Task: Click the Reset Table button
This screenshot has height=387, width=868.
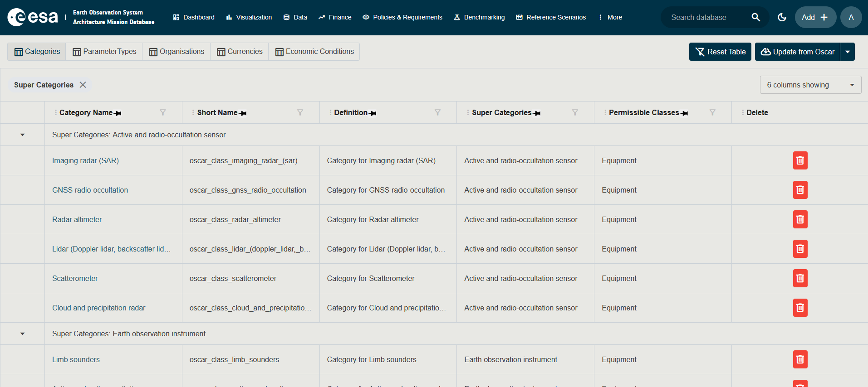Action: click(x=720, y=52)
